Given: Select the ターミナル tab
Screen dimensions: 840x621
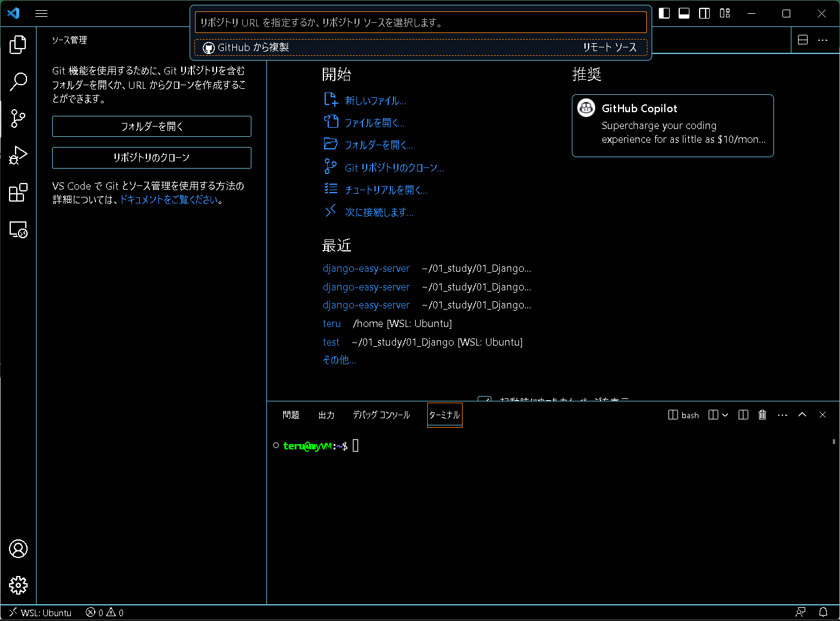Looking at the screenshot, I should click(445, 415).
